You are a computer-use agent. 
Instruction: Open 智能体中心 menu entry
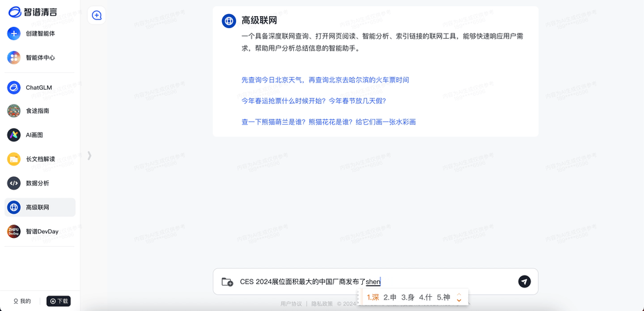[40, 58]
